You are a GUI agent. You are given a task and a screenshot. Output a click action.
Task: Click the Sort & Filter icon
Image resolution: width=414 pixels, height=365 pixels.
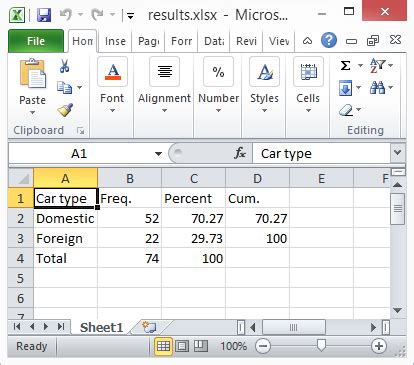[x=378, y=65]
